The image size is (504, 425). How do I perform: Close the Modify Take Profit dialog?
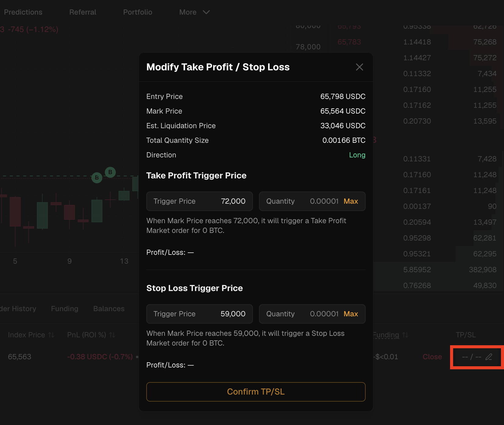pyautogui.click(x=360, y=67)
